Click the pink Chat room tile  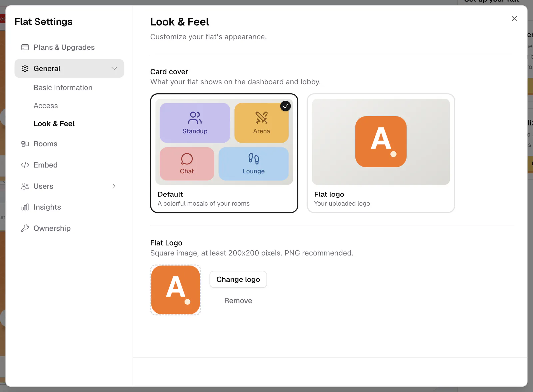point(187,164)
